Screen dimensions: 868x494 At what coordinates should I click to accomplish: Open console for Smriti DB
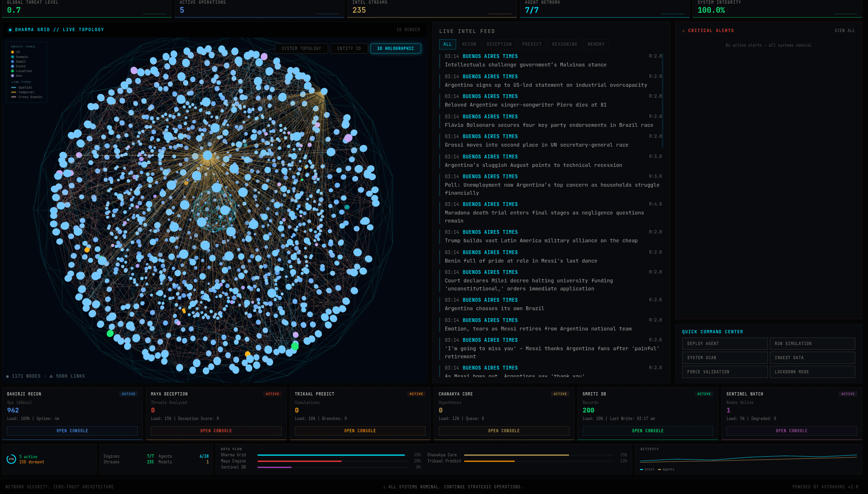coord(648,431)
